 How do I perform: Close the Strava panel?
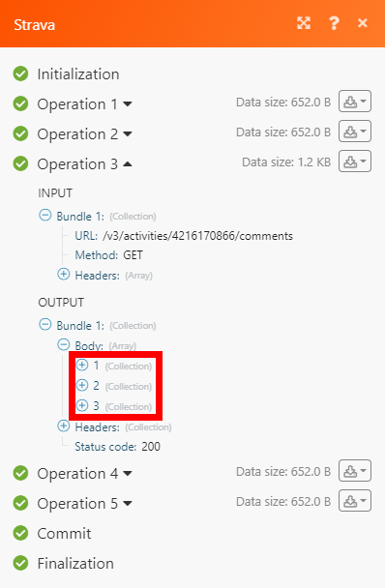click(363, 23)
